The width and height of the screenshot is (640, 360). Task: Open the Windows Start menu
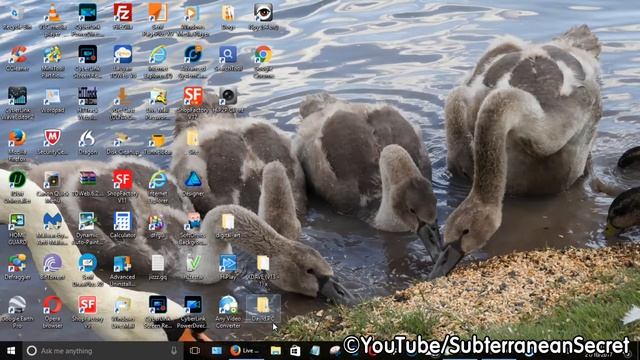click(x=11, y=351)
